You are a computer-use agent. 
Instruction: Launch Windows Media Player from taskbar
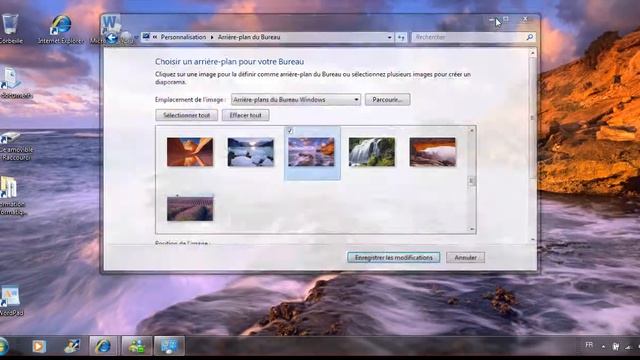[39, 346]
